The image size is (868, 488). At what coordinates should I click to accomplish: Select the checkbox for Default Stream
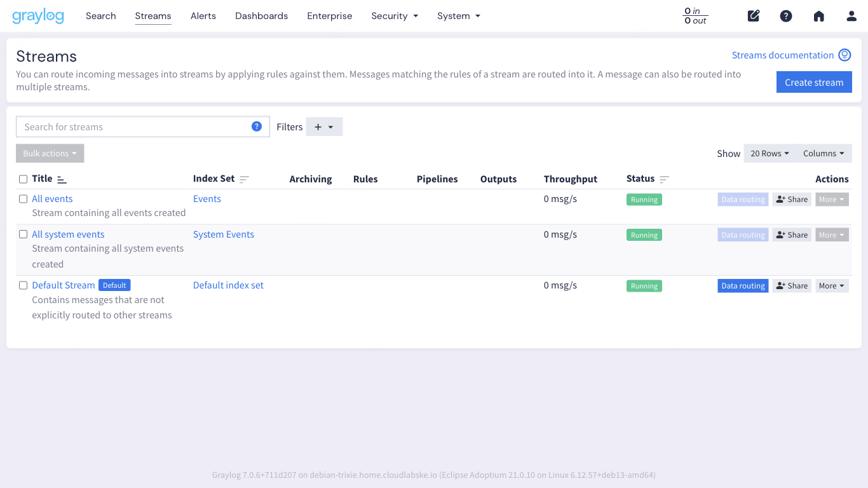[x=23, y=285]
